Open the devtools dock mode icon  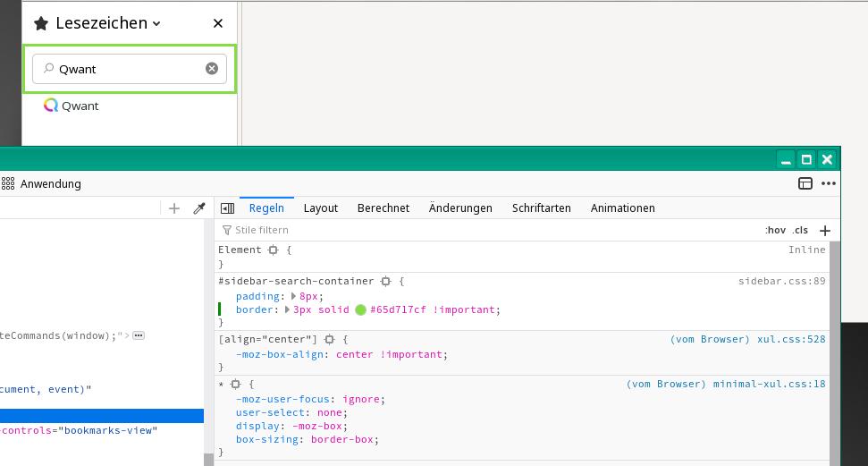(x=805, y=183)
